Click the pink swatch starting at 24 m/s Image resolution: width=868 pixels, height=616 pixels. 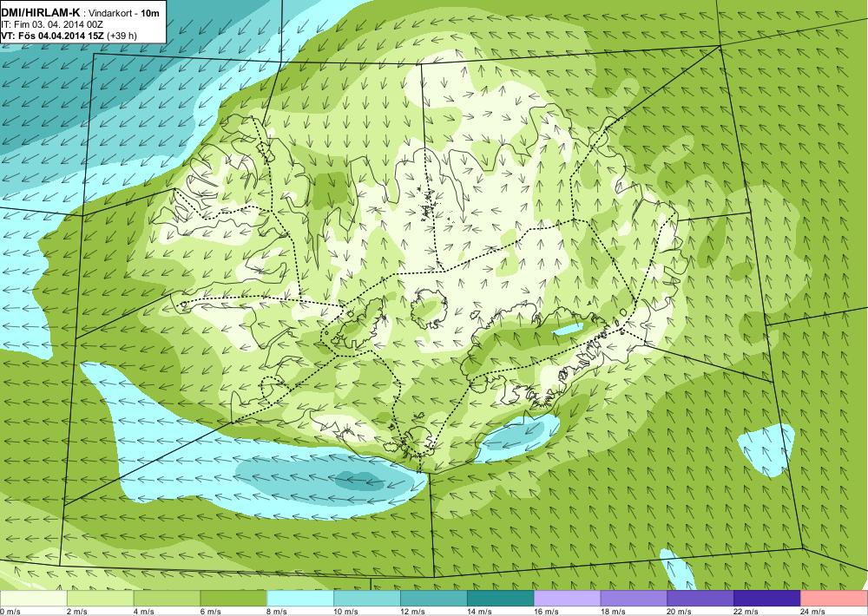pos(834,599)
